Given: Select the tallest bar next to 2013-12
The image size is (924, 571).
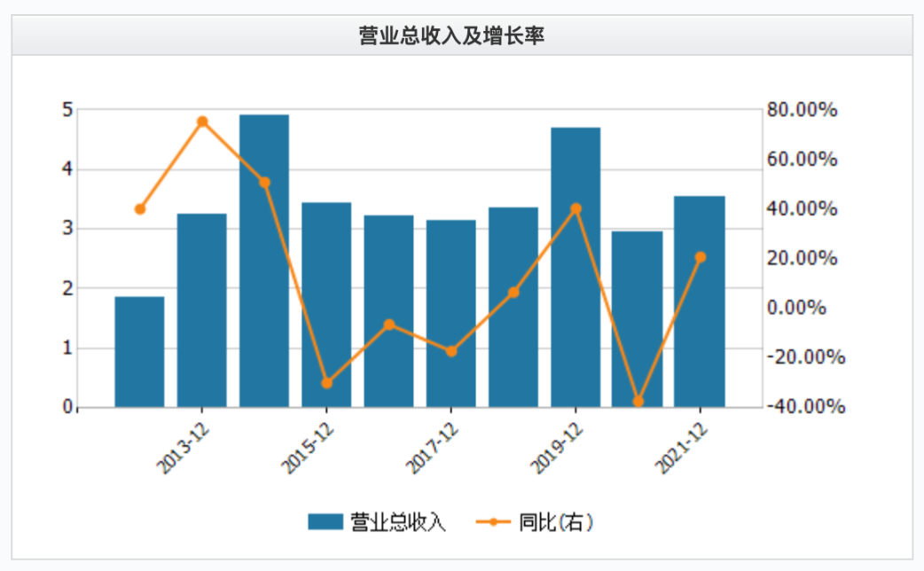Looking at the screenshot, I should [264, 261].
